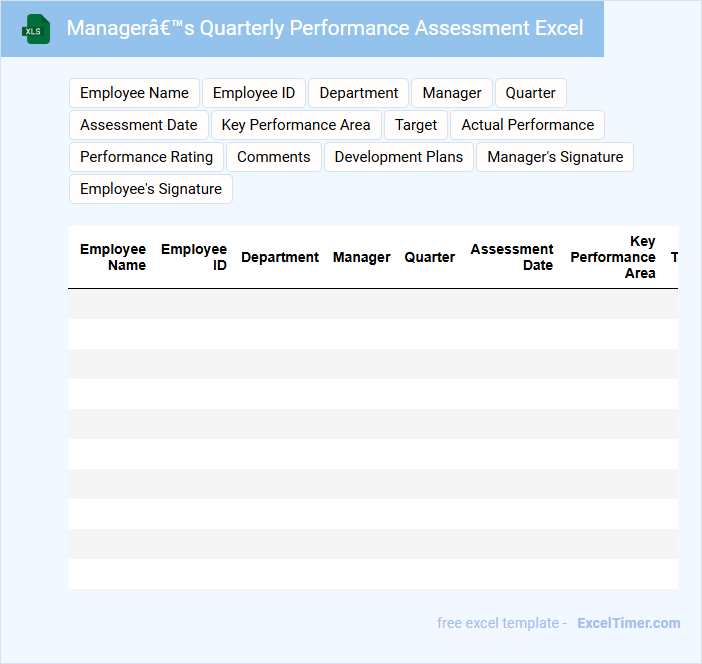702x664 pixels.
Task: Click the Comments tag
Action: 274,157
